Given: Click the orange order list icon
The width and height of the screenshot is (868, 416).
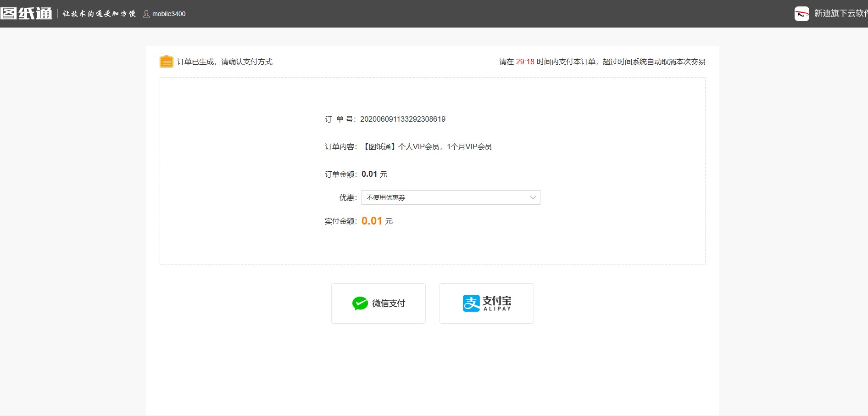Looking at the screenshot, I should 166,62.
